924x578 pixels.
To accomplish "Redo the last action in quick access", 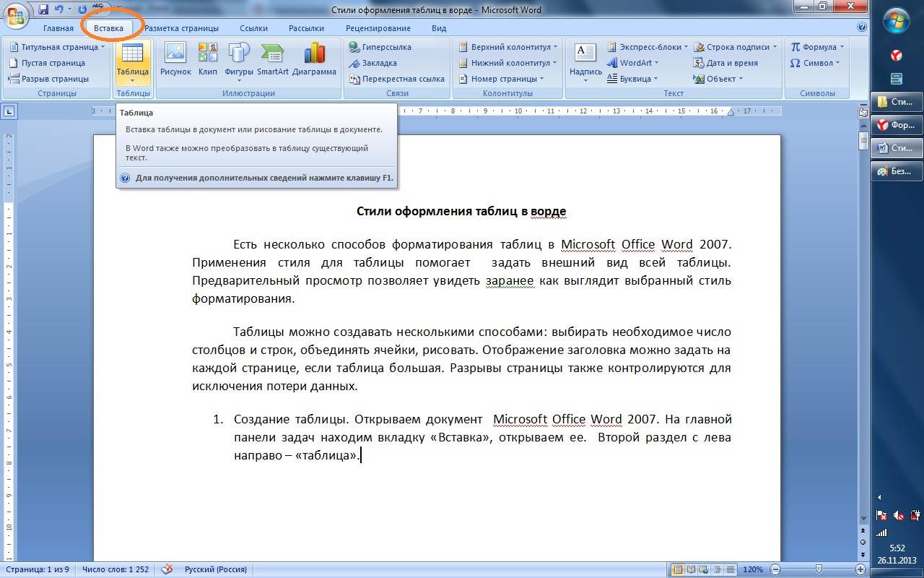I will click(x=82, y=9).
